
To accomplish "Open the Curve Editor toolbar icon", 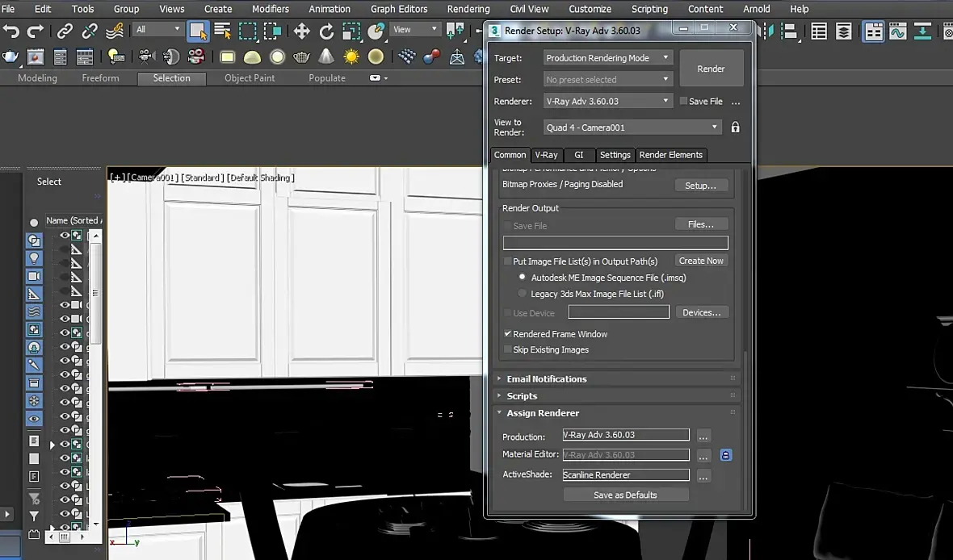I will (x=897, y=31).
